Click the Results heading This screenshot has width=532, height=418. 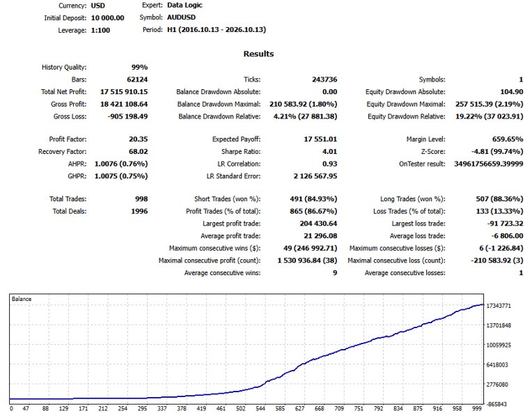[258, 54]
